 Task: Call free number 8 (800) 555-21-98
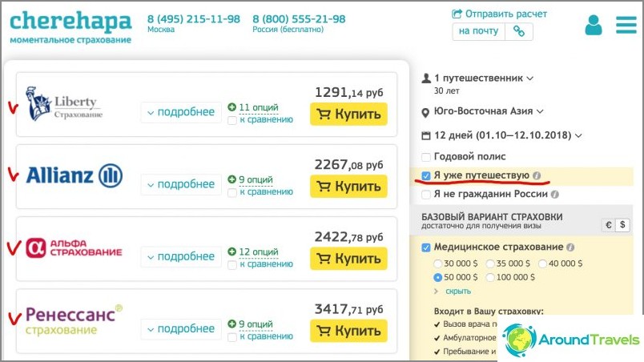pos(299,19)
